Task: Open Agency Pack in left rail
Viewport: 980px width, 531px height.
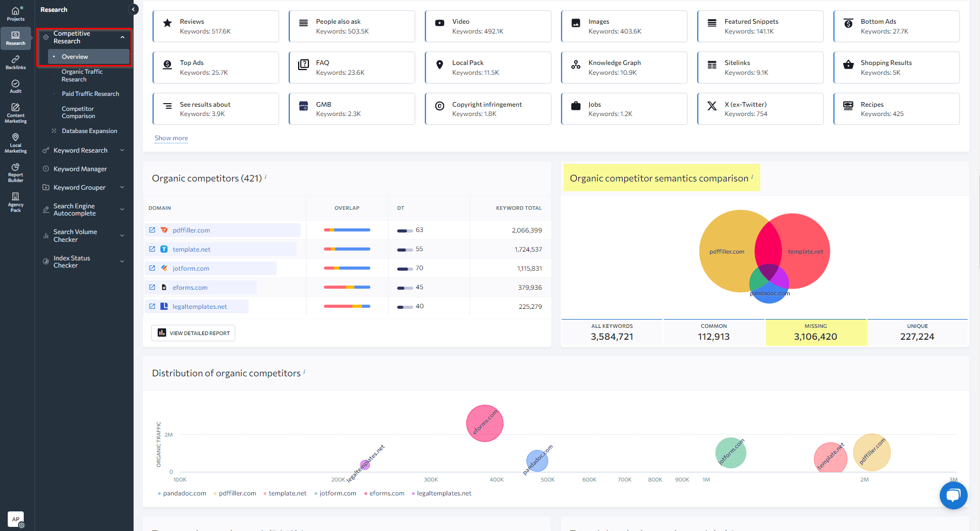Action: coord(15,203)
